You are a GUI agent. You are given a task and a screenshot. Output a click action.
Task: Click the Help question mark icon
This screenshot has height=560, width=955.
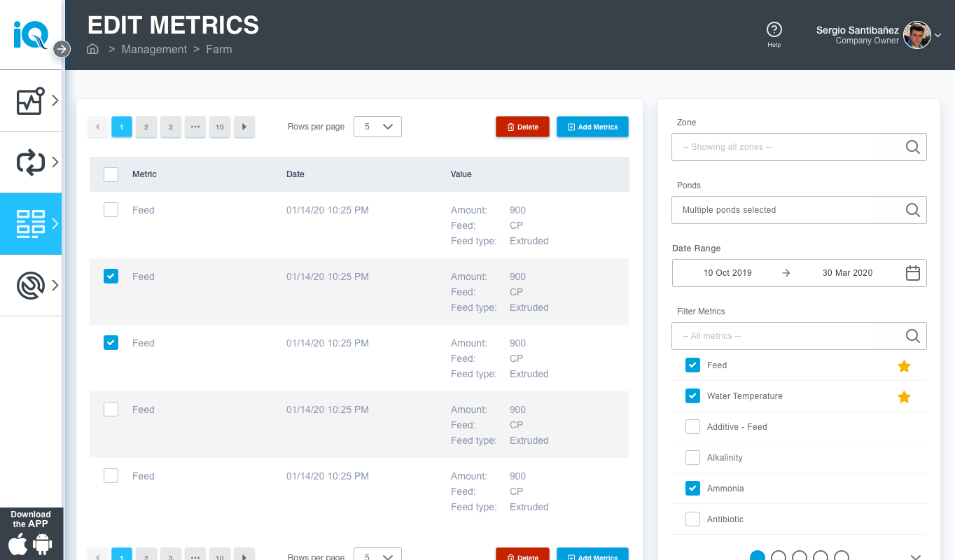tap(774, 29)
